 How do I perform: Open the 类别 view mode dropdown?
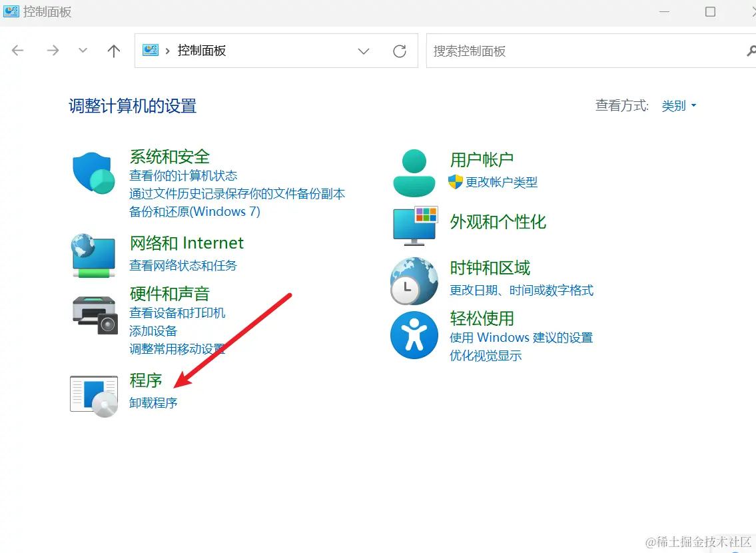679,105
